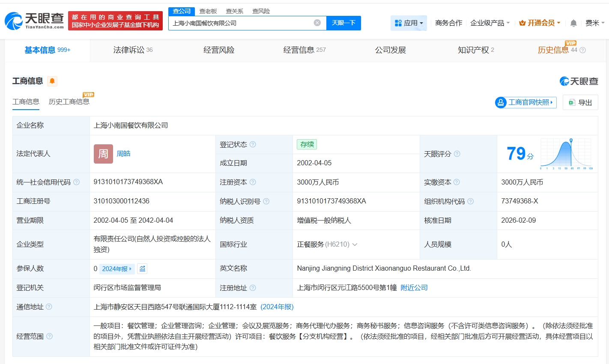Screen dimensions: 609x364
Task: Select the 查老板 search tab
Action: coord(208,11)
